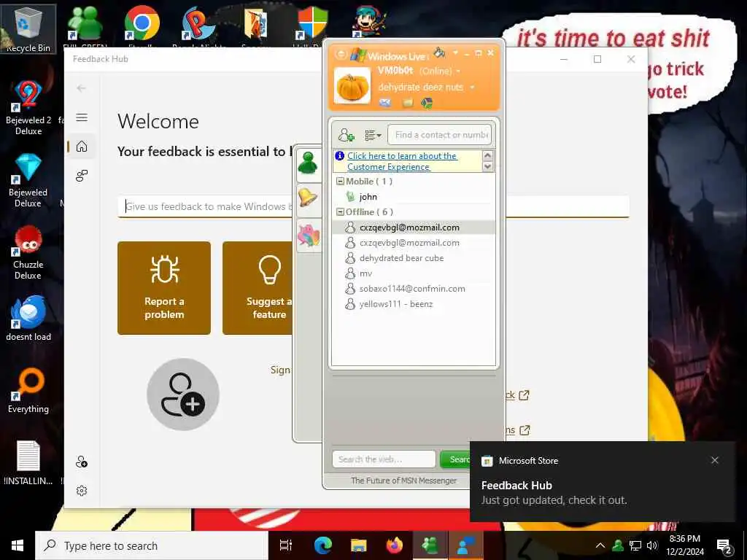The height and width of the screenshot is (560, 747).
Task: Collapse the Mobile contacts group
Action: pos(340,181)
